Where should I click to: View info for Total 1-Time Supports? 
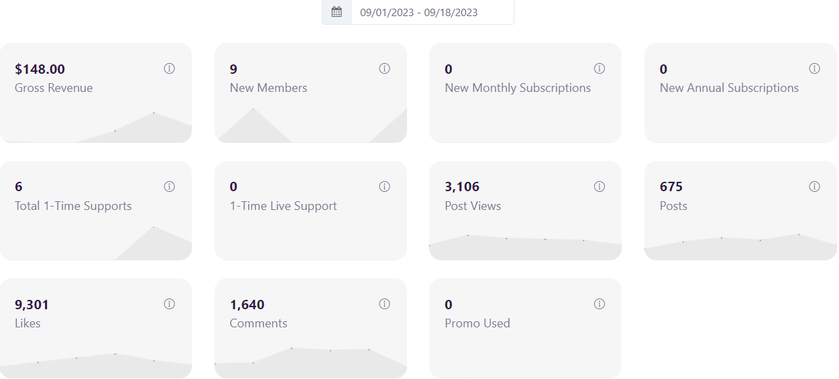tap(169, 186)
